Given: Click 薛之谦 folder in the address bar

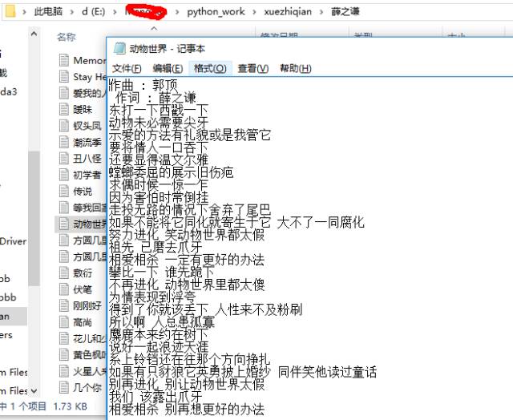Looking at the screenshot, I should click(345, 11).
